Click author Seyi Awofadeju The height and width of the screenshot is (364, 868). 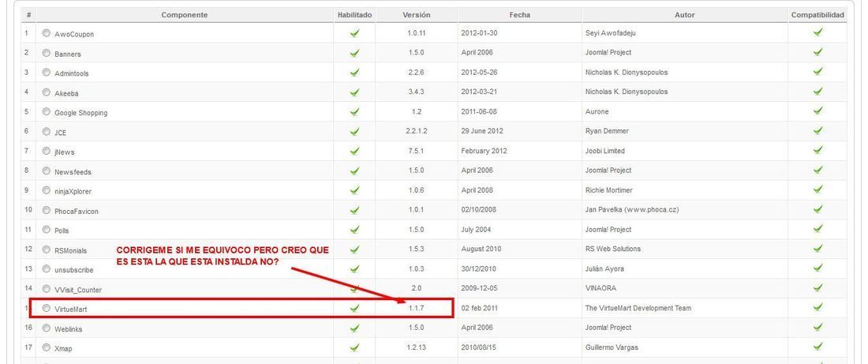pyautogui.click(x=610, y=32)
